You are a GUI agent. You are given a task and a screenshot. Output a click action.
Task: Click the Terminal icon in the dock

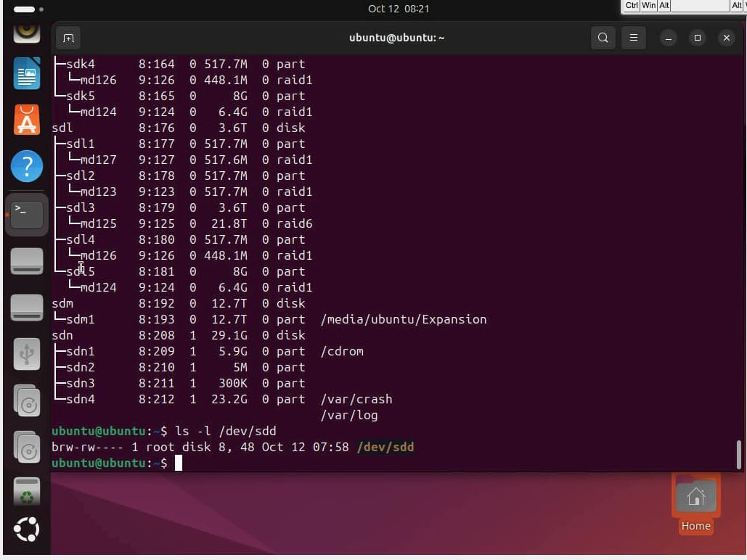click(x=27, y=214)
